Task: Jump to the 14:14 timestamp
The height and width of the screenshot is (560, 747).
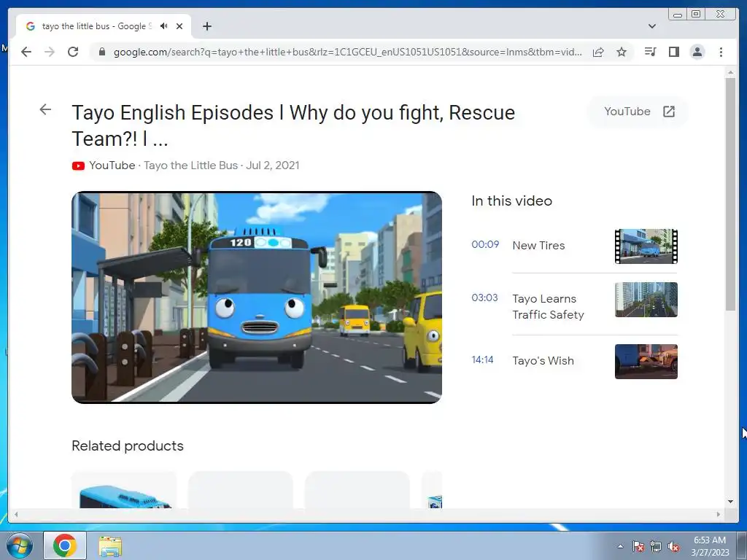Action: pos(482,359)
